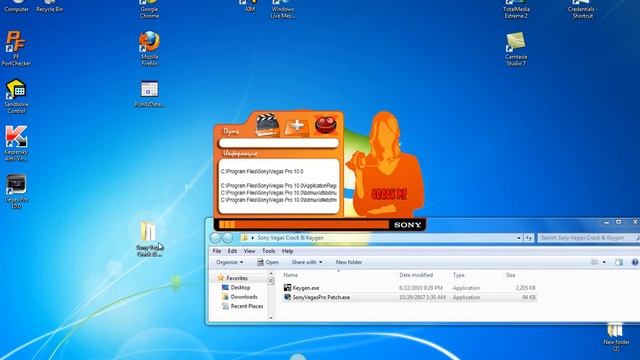Click the navigation pane scrollbar down arrow

coord(271,318)
